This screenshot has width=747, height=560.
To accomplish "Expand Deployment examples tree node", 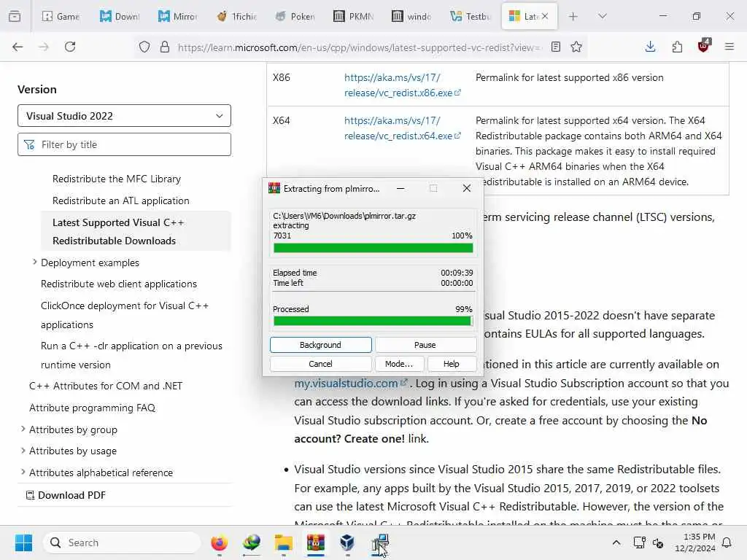I will click(x=34, y=262).
